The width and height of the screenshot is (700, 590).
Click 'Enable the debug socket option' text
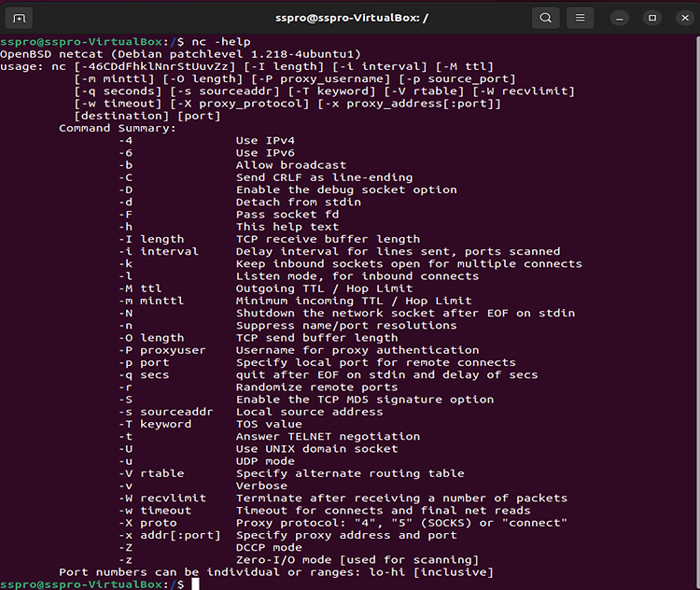pyautogui.click(x=346, y=190)
